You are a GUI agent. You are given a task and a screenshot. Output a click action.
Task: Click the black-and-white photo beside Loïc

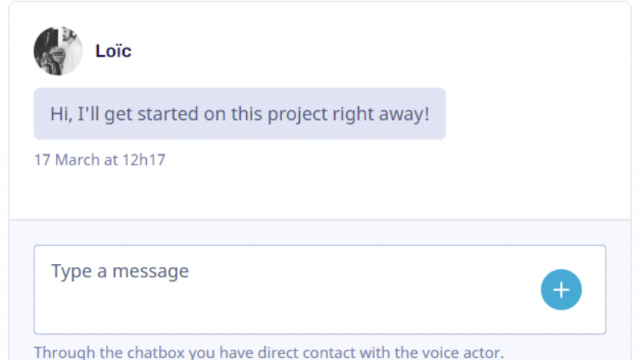58,51
